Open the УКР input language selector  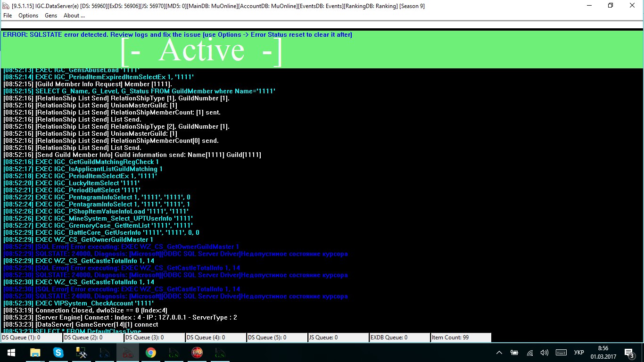point(579,352)
